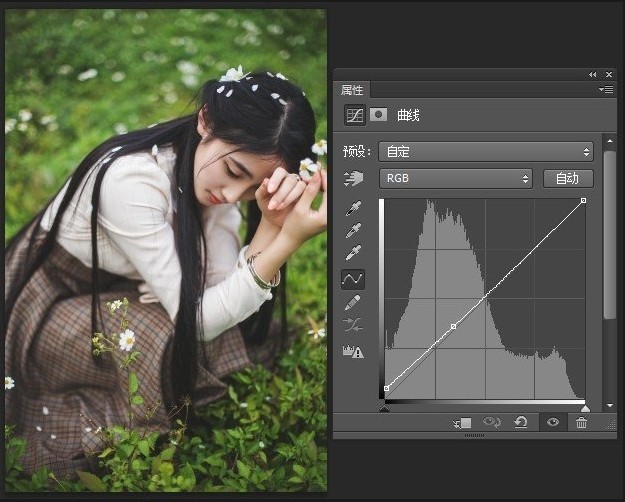
Task: Switch to the 属性 tab
Action: click(353, 90)
